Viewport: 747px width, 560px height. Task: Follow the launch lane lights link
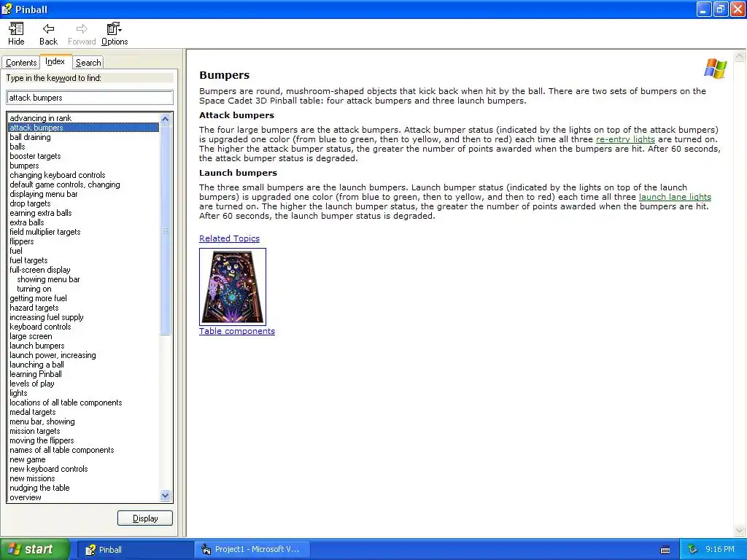tap(675, 197)
